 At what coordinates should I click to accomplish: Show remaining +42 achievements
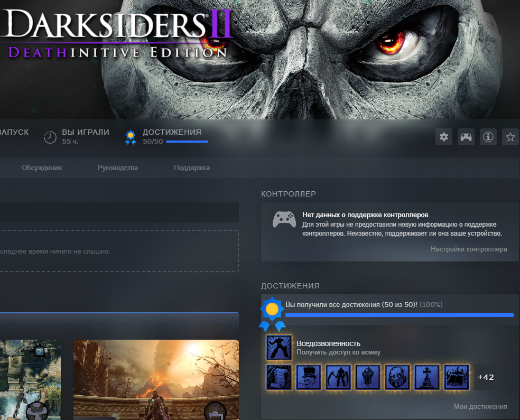click(x=486, y=377)
